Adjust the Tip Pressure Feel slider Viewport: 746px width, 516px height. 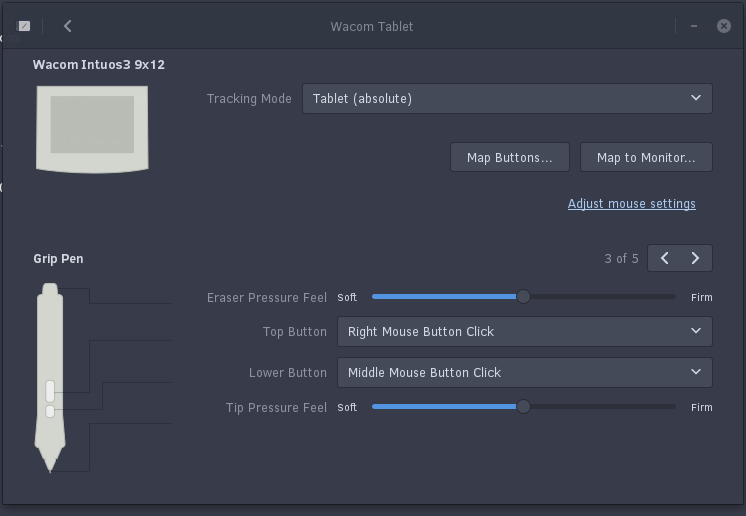(x=523, y=407)
